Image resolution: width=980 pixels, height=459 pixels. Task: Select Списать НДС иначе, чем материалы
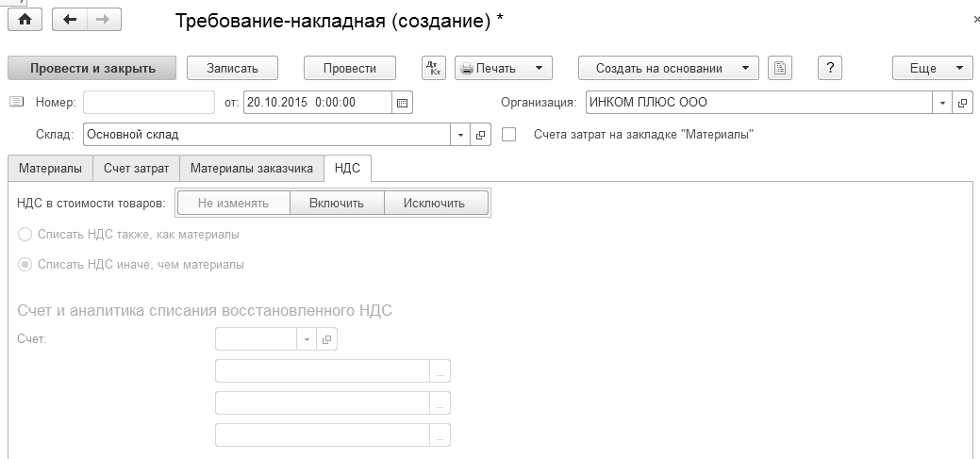25,265
